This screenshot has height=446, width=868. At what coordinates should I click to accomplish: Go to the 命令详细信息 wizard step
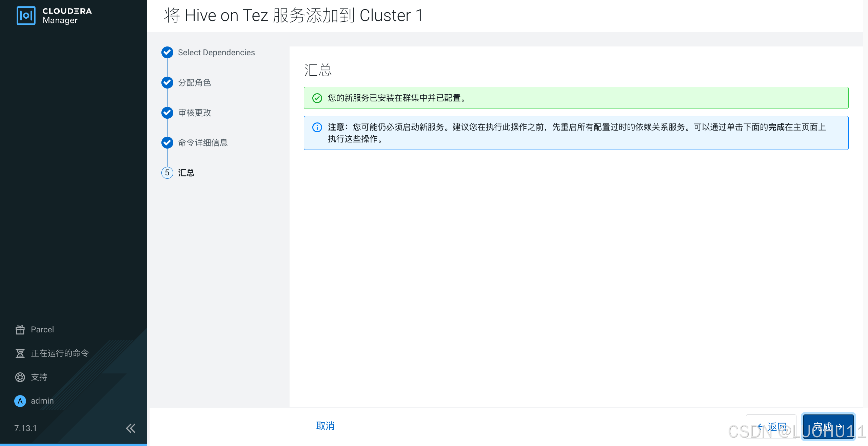[x=203, y=142]
